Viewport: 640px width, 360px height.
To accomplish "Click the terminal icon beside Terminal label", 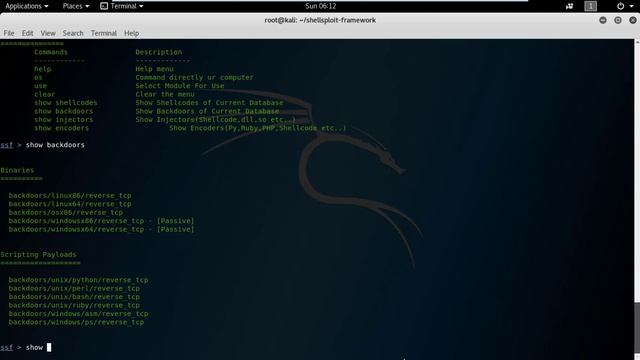I will pyautogui.click(x=104, y=6).
